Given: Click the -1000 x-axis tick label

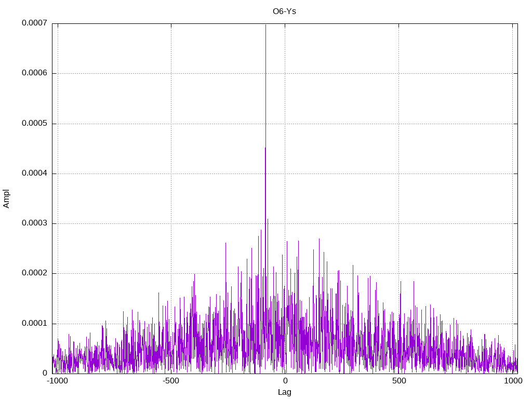Looking at the screenshot, I should (58, 381).
